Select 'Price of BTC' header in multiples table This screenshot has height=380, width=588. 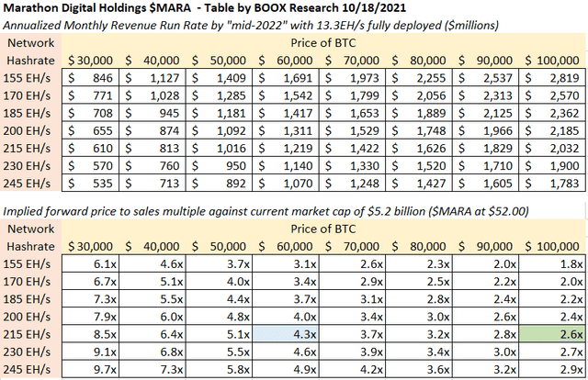coord(322,229)
